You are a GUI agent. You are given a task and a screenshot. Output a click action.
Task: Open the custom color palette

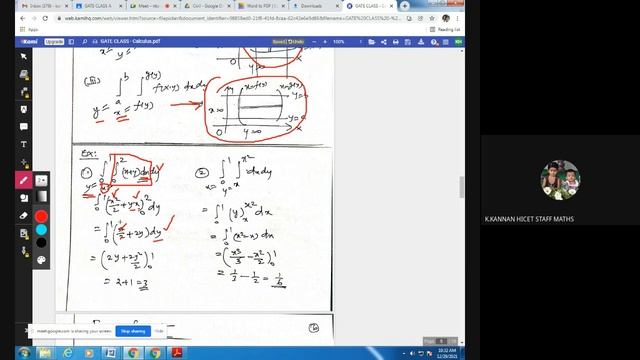[41, 260]
